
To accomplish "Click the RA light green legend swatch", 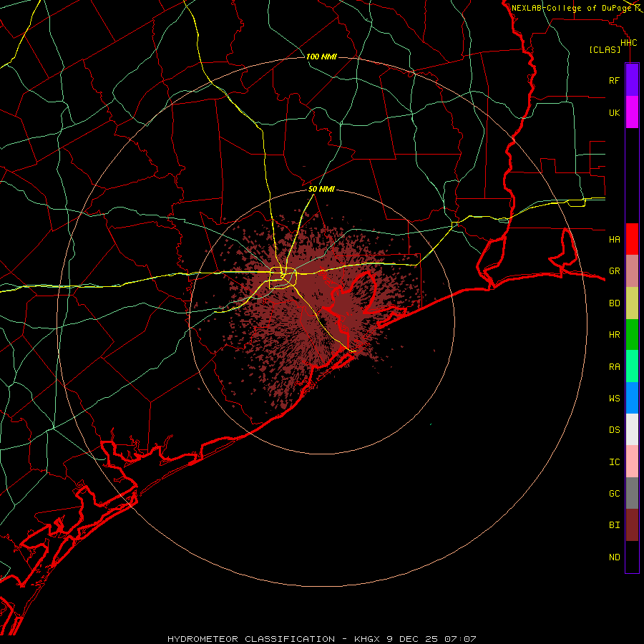I will coord(632,366).
